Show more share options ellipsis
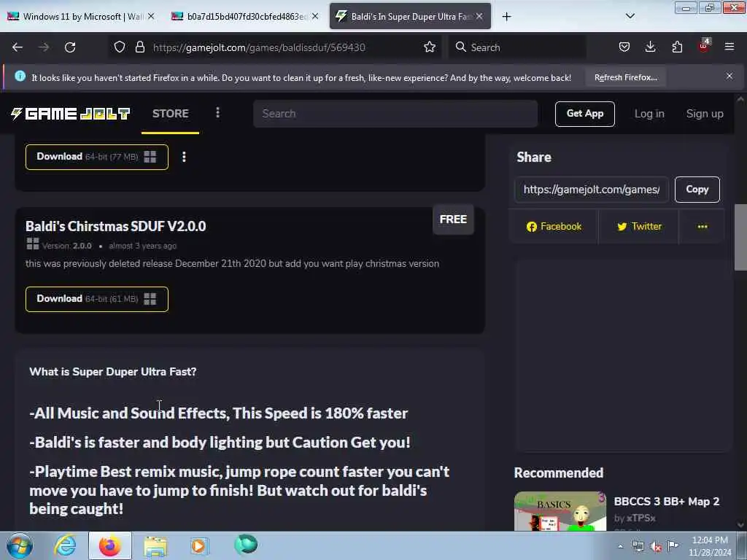This screenshot has height=560, width=747. coord(703,227)
